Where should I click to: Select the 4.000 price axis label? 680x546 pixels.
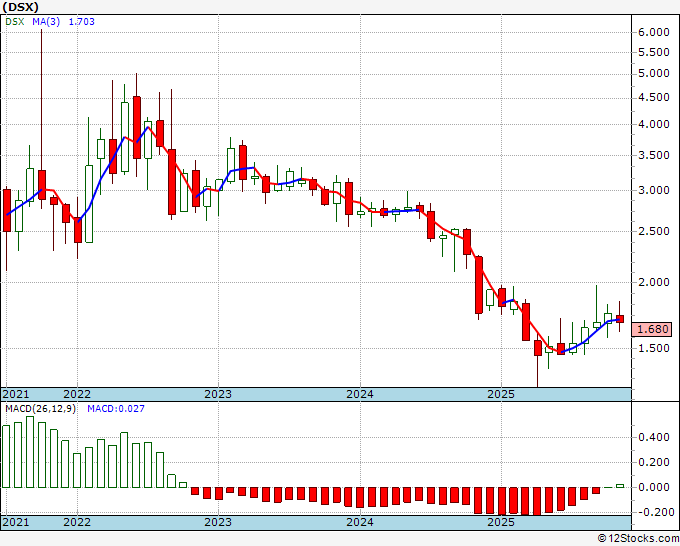[x=654, y=124]
